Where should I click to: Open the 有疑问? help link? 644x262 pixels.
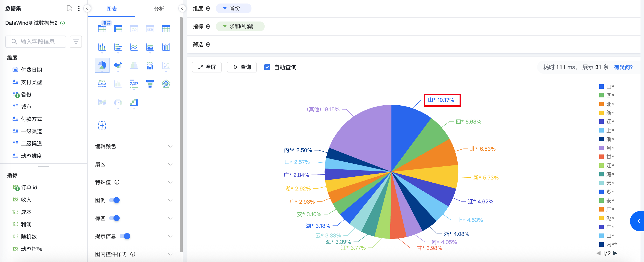click(623, 67)
